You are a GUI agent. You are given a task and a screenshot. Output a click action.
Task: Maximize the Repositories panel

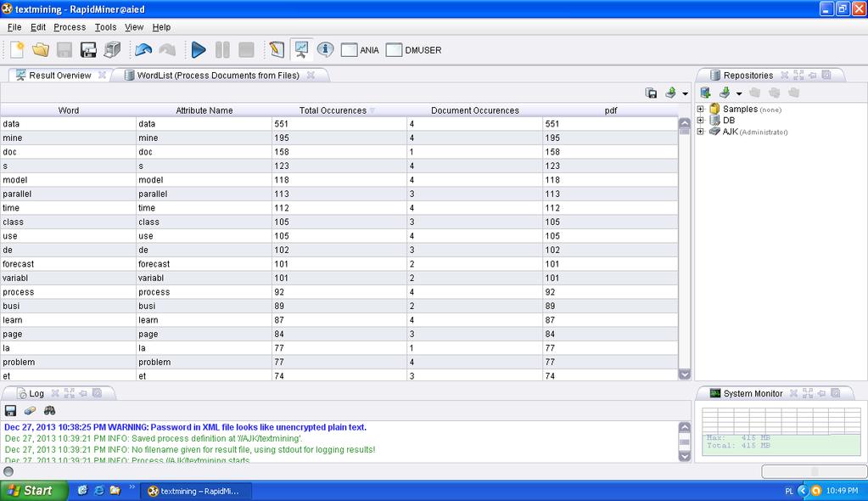(x=798, y=75)
